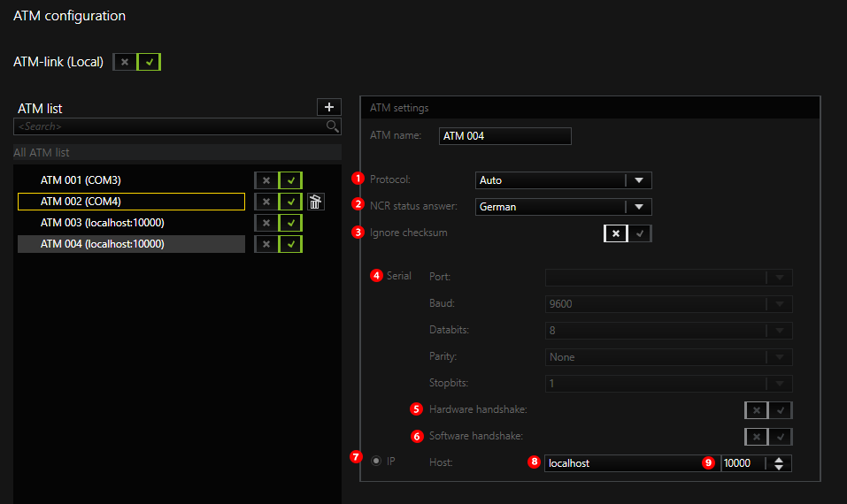Open the Baud rate dropdown
Image resolution: width=847 pixels, height=504 pixels.
(779, 304)
